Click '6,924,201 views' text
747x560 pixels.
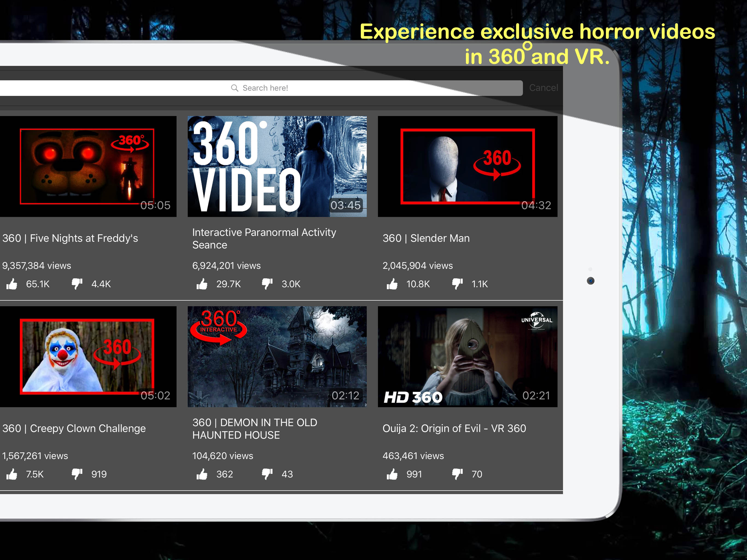227,266
